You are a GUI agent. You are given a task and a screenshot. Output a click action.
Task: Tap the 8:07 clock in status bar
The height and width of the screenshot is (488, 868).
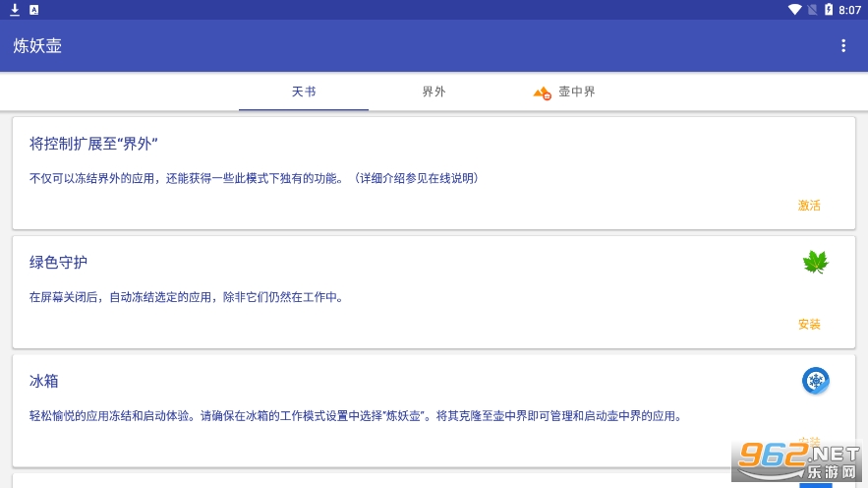(x=850, y=9)
